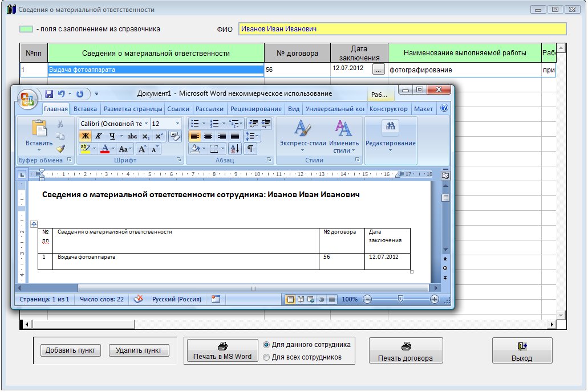The height and width of the screenshot is (392, 588).
Task: Apply the text highlight color
Action: click(85, 148)
